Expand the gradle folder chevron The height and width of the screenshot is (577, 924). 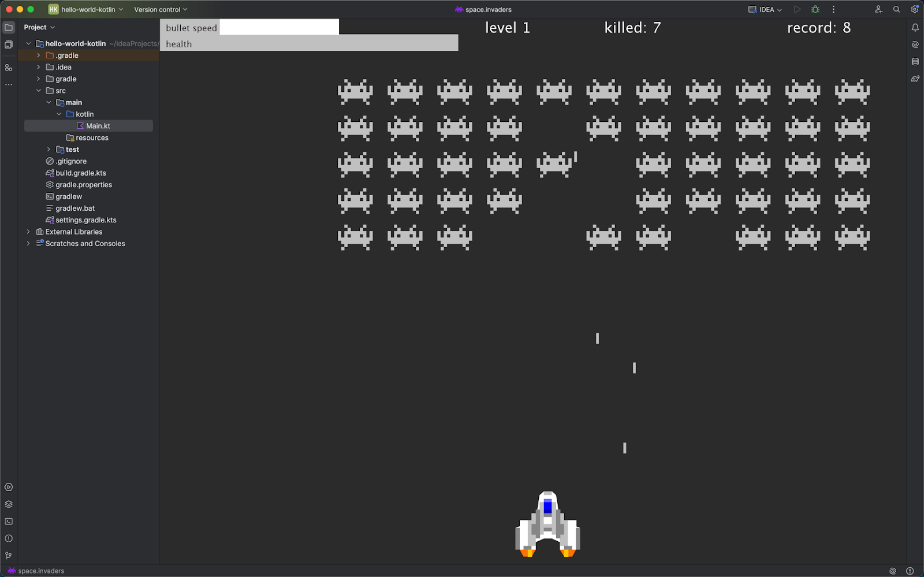point(39,79)
